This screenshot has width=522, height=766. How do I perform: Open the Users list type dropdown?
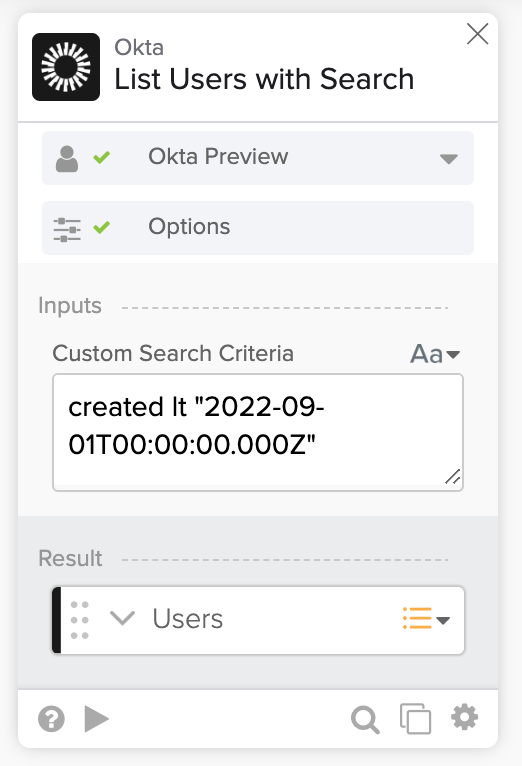[x=426, y=619]
